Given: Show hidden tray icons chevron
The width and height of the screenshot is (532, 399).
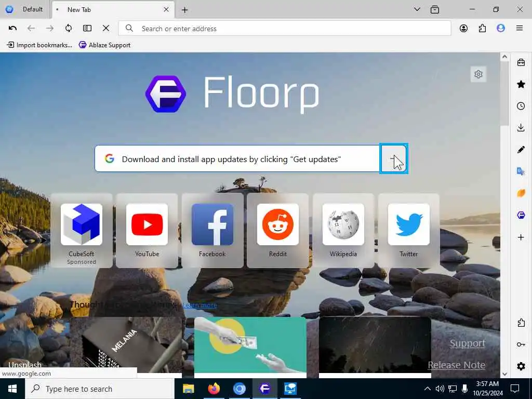Looking at the screenshot, I should click(428, 389).
